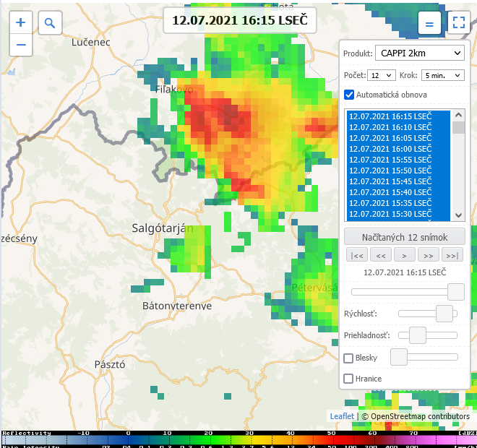The width and height of the screenshot is (477, 448).
Task: Toggle the Hranice borders checkbox
Action: coord(348,379)
